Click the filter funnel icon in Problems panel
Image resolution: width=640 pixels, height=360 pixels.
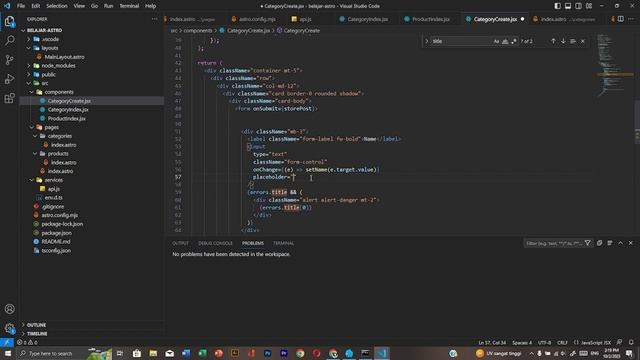[x=587, y=243]
